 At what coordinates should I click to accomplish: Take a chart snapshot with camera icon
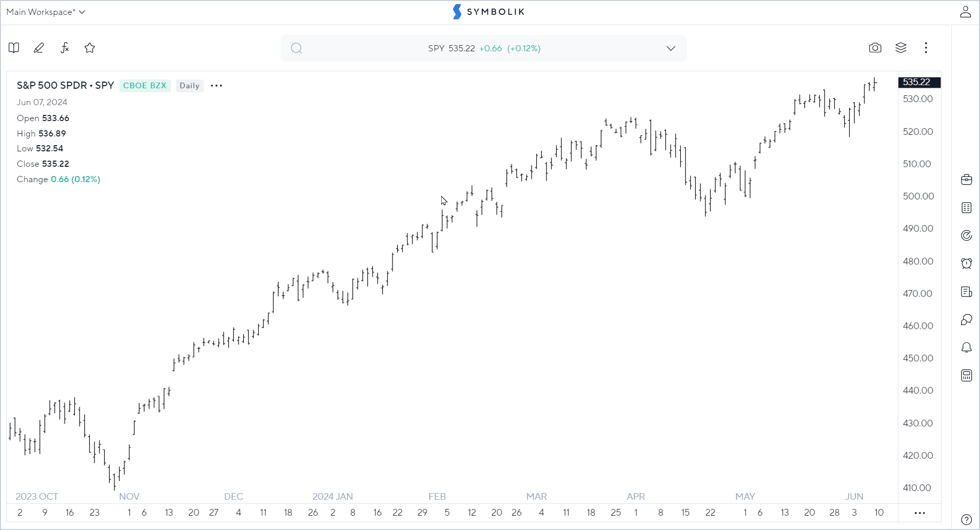tap(875, 48)
